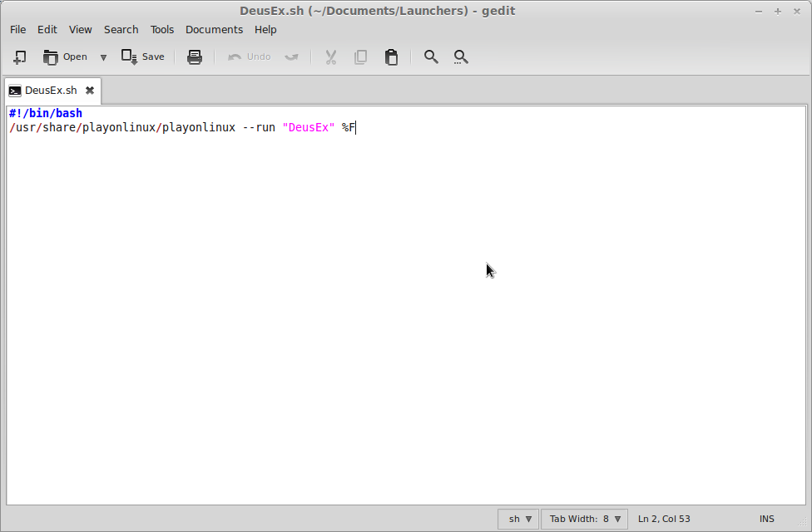Open the Documents menu
This screenshot has height=532, width=812.
215,29
